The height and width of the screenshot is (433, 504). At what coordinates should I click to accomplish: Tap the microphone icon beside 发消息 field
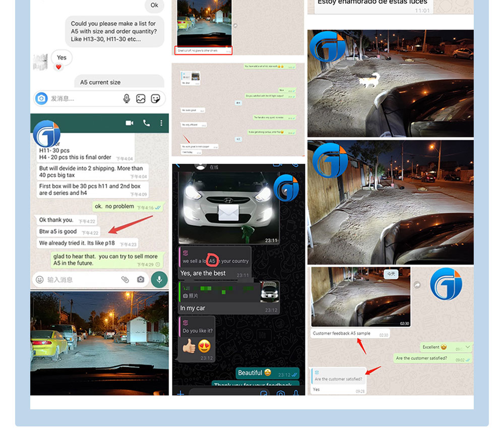pos(127,99)
